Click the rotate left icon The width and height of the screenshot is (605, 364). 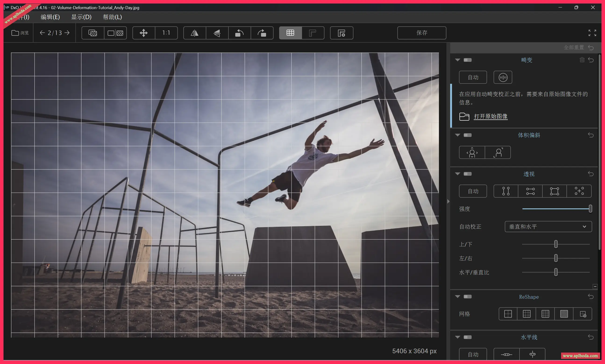pyautogui.click(x=239, y=33)
